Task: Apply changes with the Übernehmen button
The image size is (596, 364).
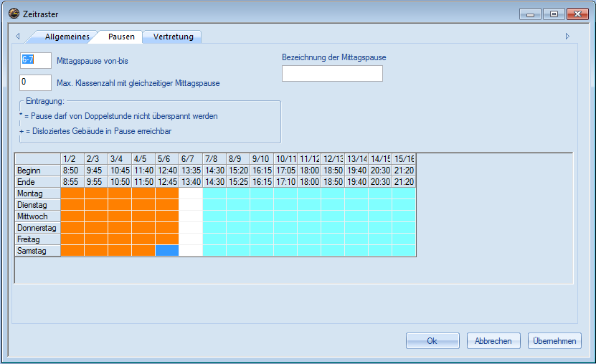Action: (x=554, y=341)
